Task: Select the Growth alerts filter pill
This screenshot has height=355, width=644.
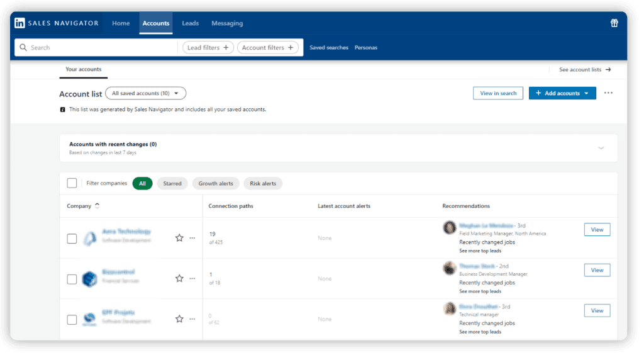Action: point(216,183)
